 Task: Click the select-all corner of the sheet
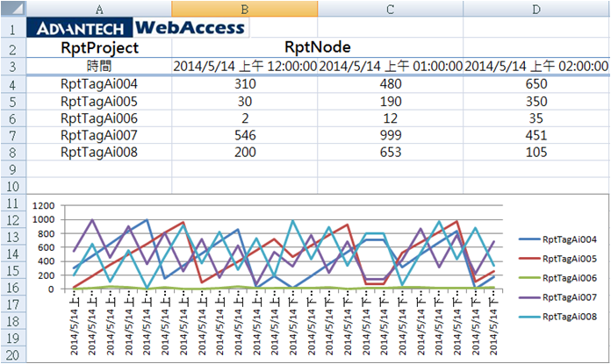point(12,8)
